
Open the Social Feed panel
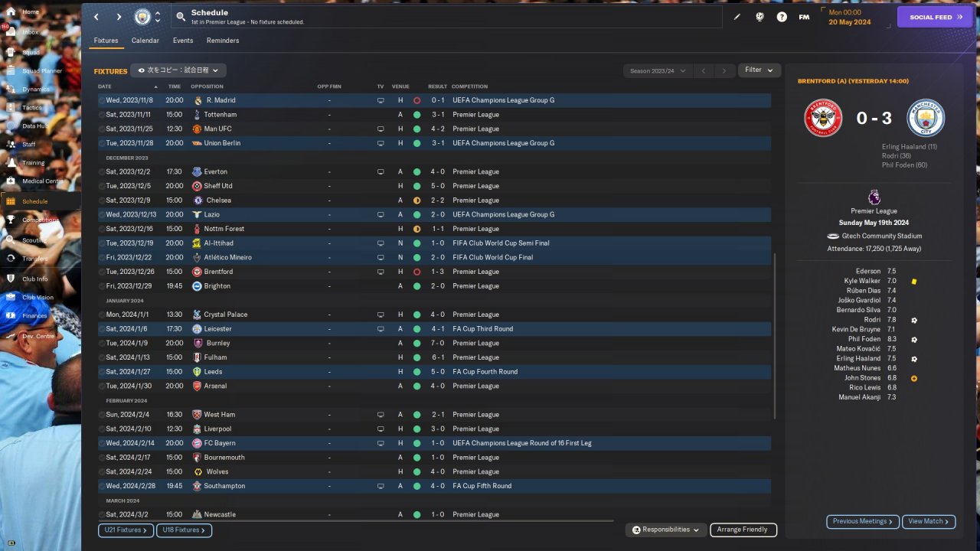[x=934, y=17]
